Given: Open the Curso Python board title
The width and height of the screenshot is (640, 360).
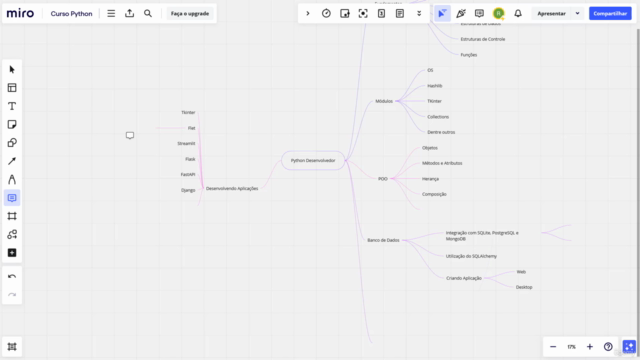Looking at the screenshot, I should [71, 13].
